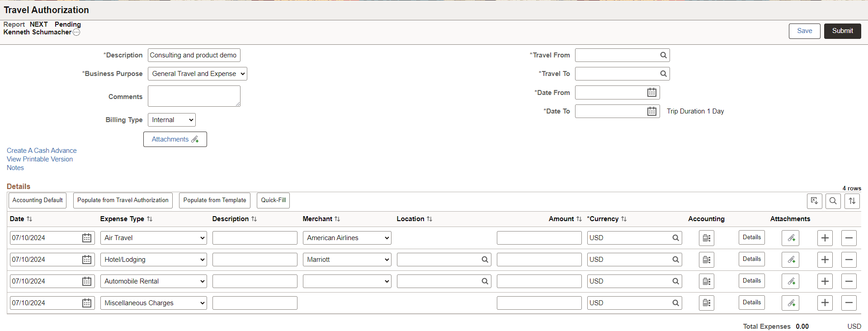Screen dimensions: 868x331
Task: Add attachment to Miscellaneous Charges row
Action: click(791, 303)
